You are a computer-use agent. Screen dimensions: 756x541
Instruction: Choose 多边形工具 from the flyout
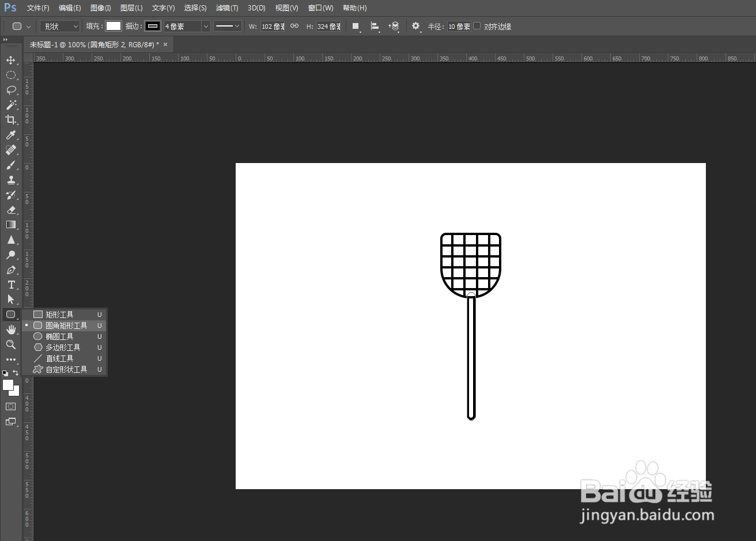65,347
